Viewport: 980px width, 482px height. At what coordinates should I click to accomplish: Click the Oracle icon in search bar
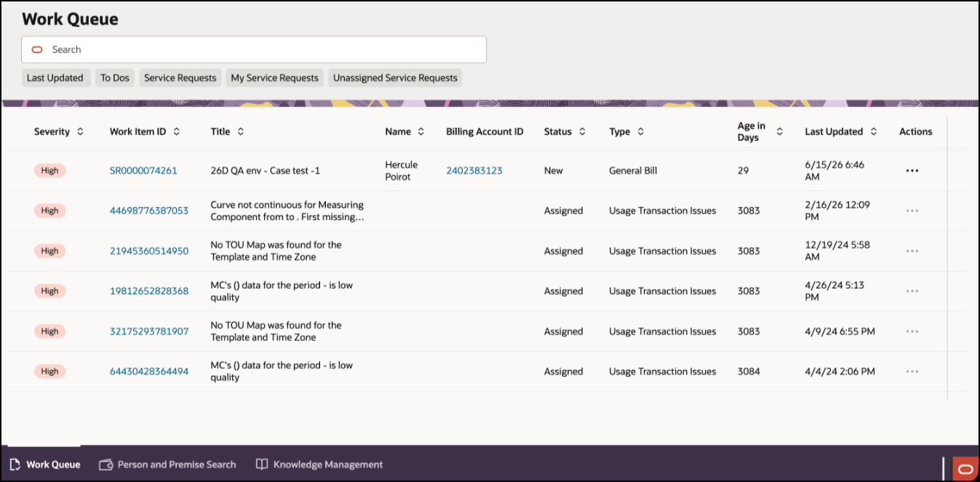pyautogui.click(x=37, y=49)
